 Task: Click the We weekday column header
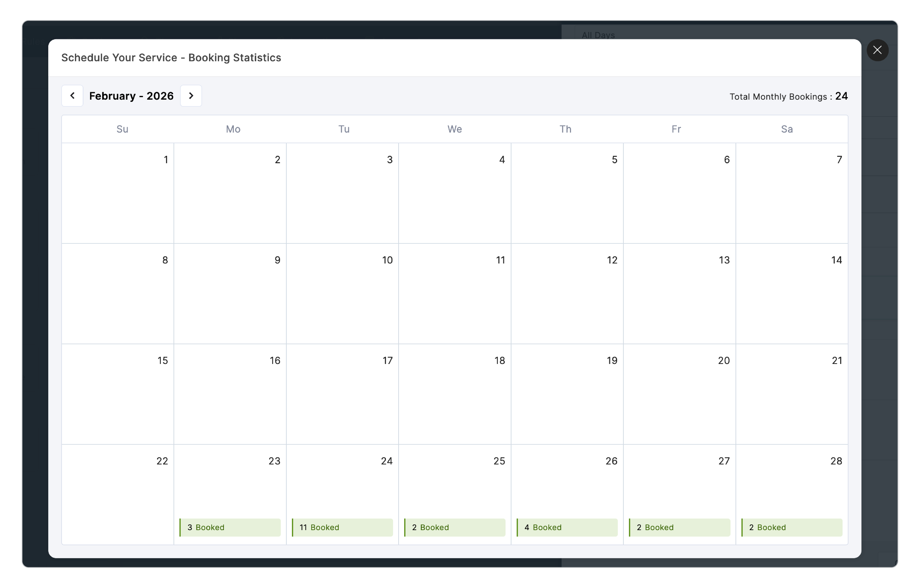click(455, 129)
